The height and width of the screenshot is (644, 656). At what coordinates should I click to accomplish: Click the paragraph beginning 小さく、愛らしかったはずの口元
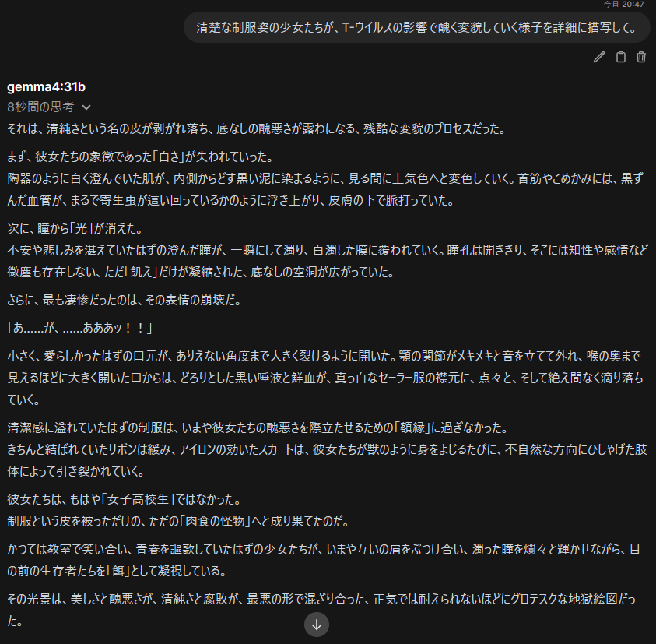point(325,378)
